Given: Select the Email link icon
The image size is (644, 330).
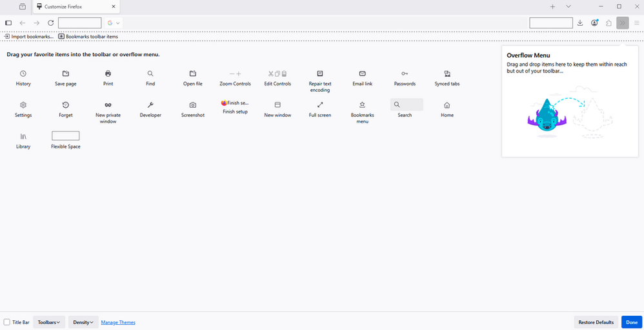Looking at the screenshot, I should (363, 74).
